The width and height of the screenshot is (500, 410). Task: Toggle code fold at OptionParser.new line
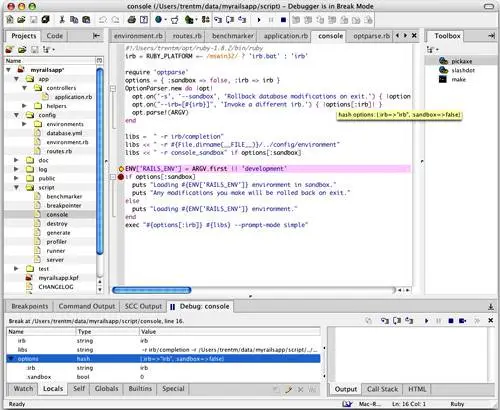click(113, 89)
